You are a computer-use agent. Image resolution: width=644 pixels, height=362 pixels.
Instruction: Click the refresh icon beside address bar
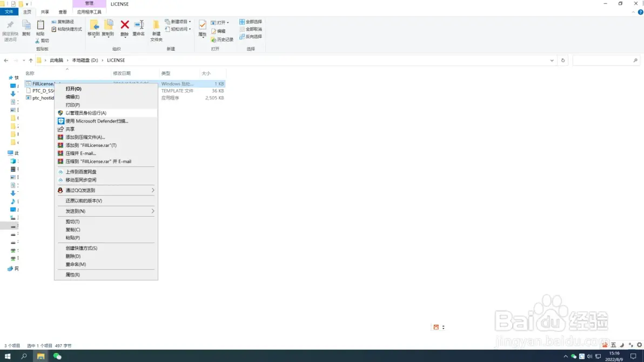tap(562, 61)
